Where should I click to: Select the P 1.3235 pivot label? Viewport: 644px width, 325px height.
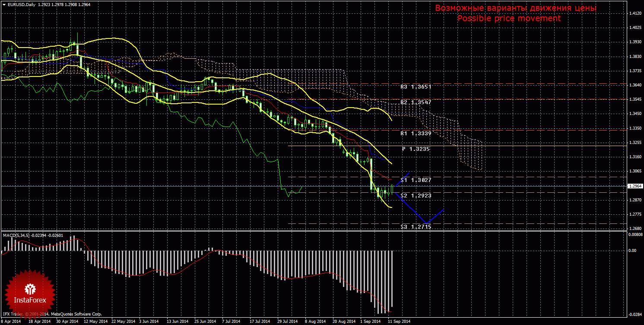(x=416, y=149)
